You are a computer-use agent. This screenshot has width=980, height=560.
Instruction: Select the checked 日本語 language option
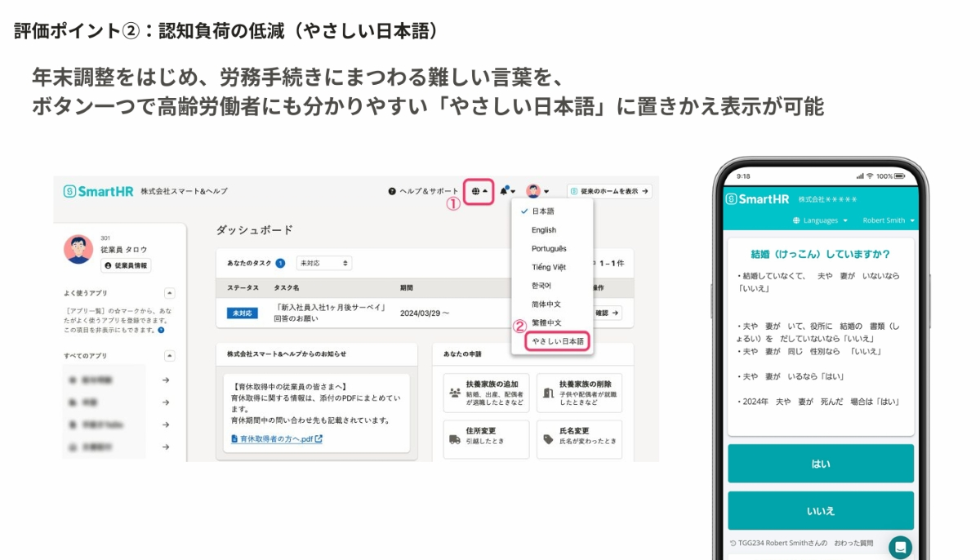(x=542, y=211)
